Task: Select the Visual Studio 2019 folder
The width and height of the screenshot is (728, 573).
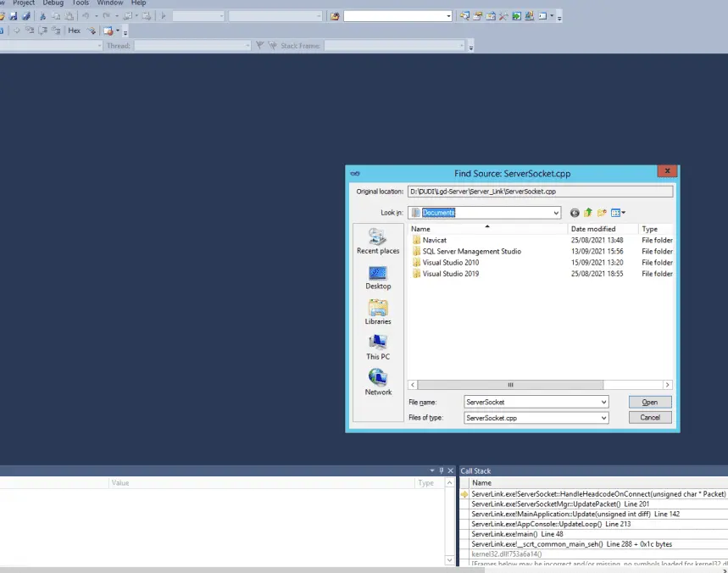Action: click(446, 274)
